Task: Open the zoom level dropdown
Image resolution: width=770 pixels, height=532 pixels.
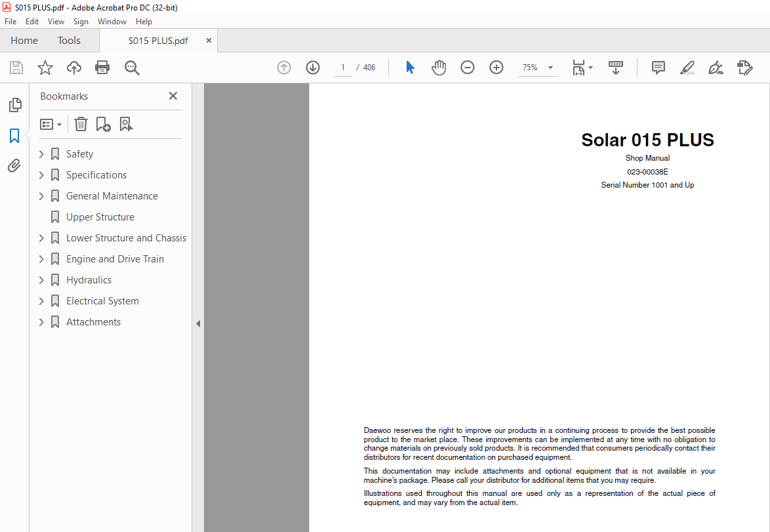Action: click(550, 68)
